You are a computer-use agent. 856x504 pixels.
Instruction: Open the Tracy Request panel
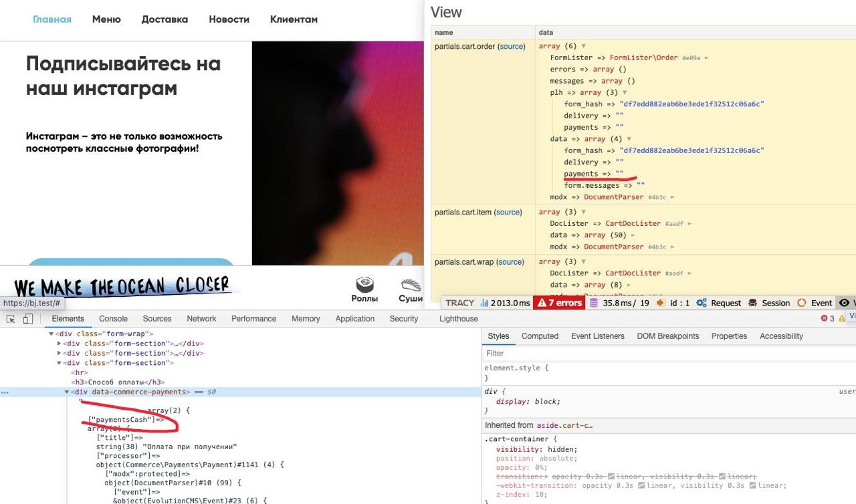click(x=718, y=303)
